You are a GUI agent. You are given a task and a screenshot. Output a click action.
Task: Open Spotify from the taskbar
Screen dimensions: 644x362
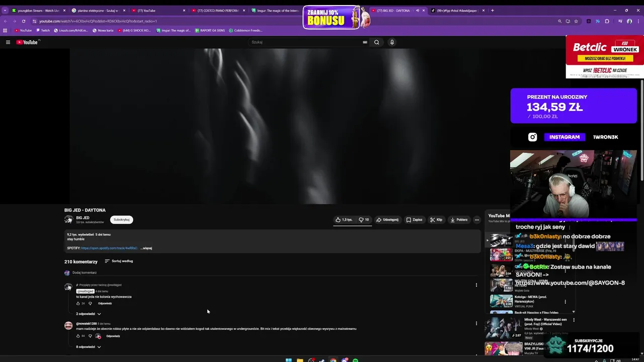coord(355,360)
